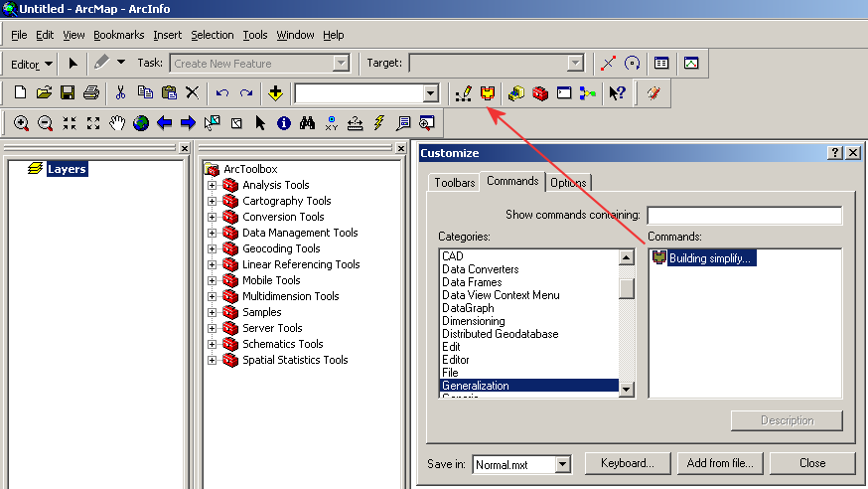This screenshot has width=868, height=489.
Task: Open the ArcCatalog icon
Action: pyautogui.click(x=516, y=93)
